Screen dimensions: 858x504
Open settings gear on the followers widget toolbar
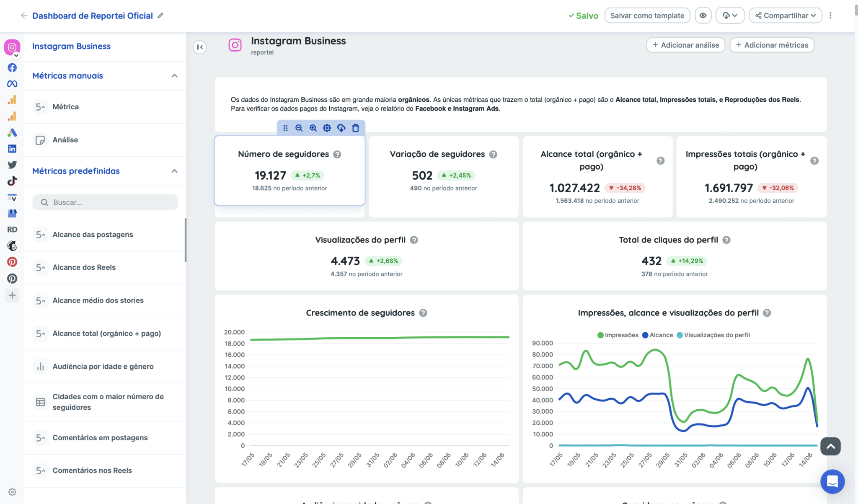[x=327, y=128]
